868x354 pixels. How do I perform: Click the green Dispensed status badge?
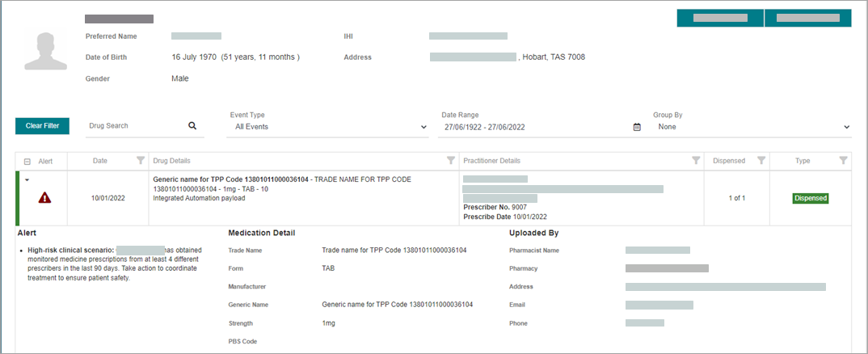tap(810, 198)
